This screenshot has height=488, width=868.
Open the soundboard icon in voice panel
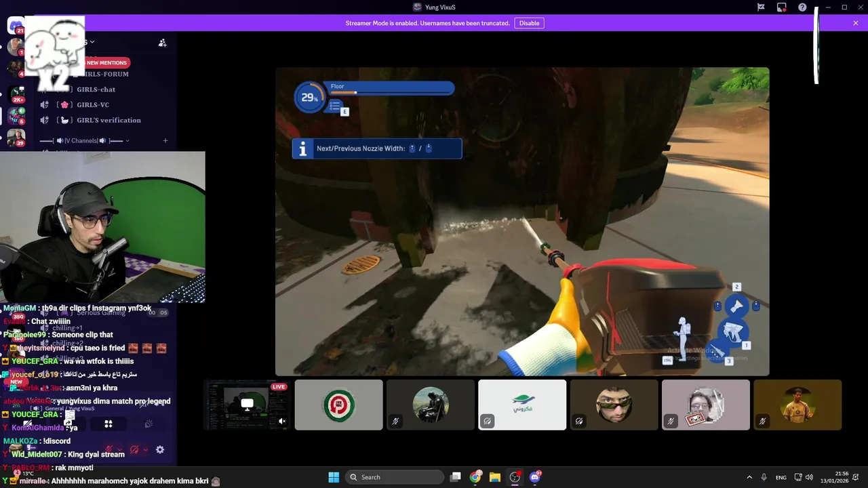tap(149, 424)
